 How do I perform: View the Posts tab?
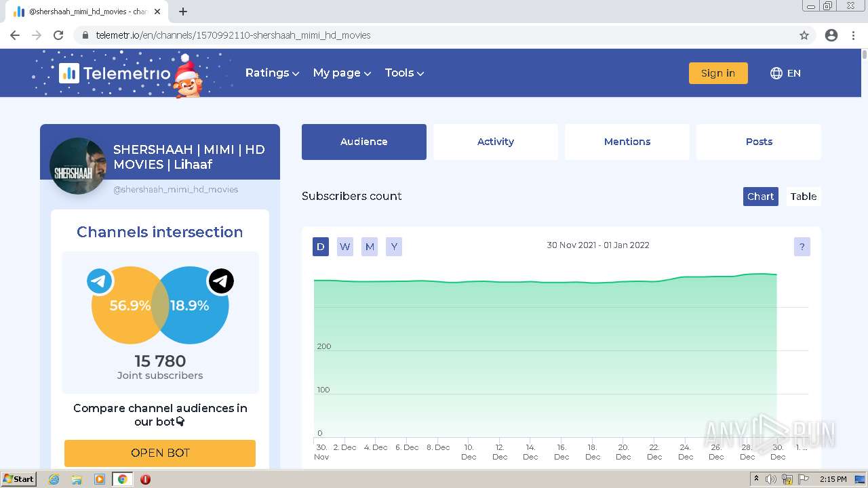[x=759, y=142]
